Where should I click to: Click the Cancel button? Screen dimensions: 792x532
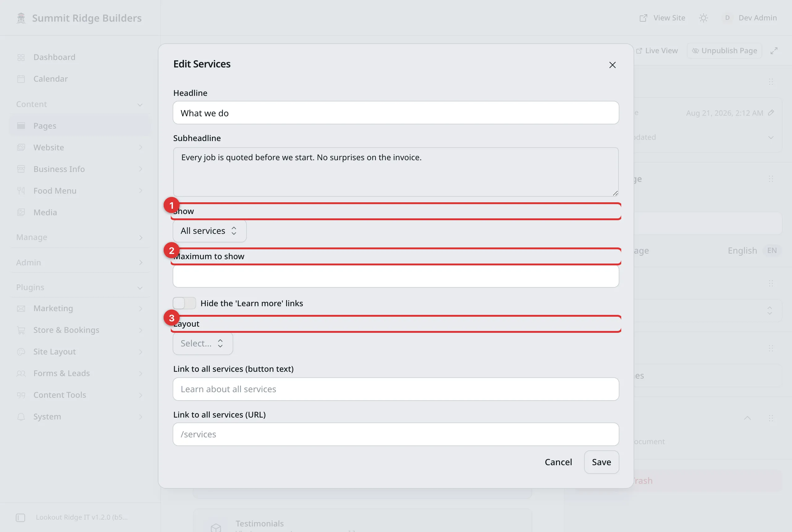click(x=558, y=462)
